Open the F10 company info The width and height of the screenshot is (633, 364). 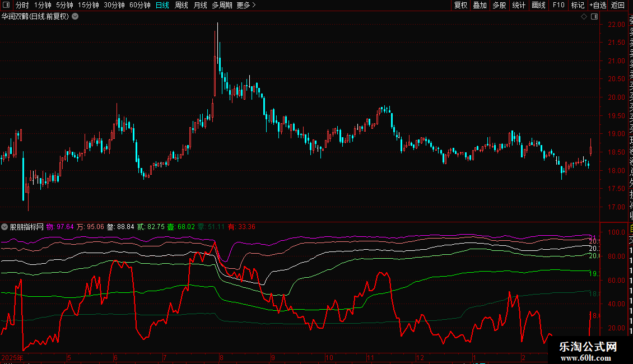pyautogui.click(x=558, y=5)
